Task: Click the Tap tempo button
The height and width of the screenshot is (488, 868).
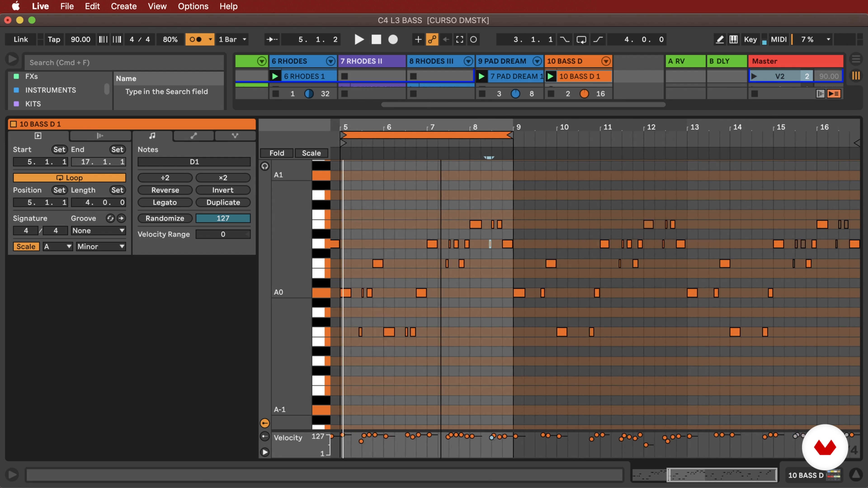Action: point(54,39)
